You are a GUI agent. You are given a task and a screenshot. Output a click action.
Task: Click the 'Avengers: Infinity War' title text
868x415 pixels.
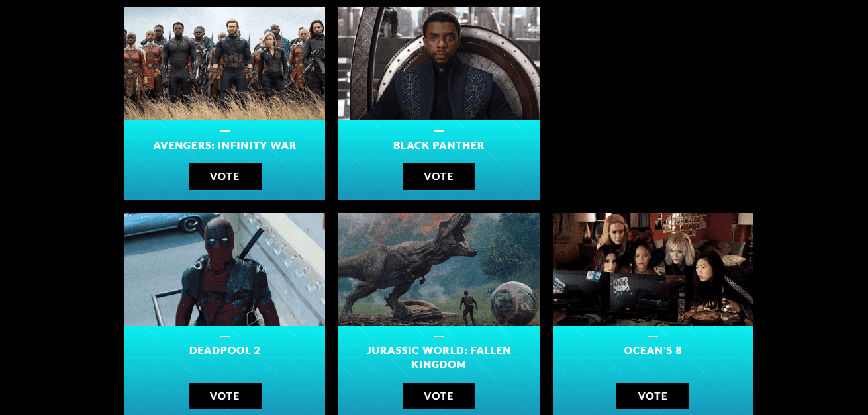(x=224, y=145)
